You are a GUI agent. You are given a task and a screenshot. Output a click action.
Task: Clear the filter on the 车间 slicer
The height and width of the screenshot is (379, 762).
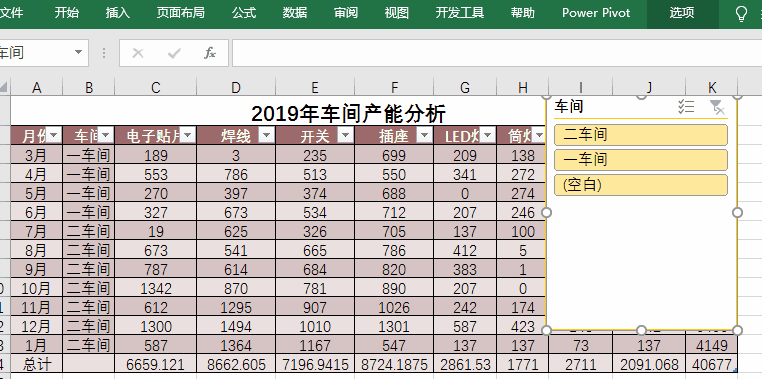(x=717, y=107)
